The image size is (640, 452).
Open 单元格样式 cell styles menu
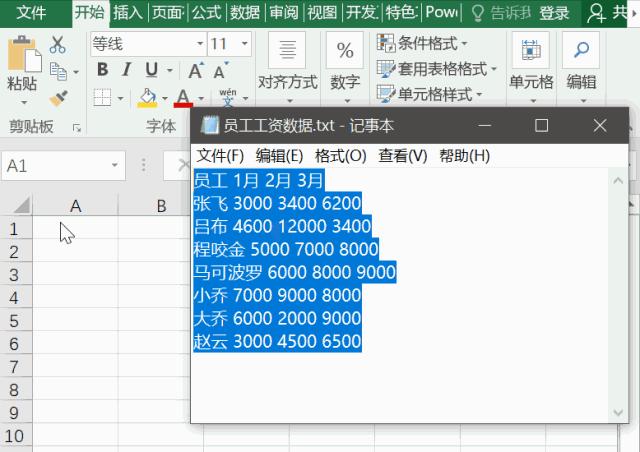(429, 94)
